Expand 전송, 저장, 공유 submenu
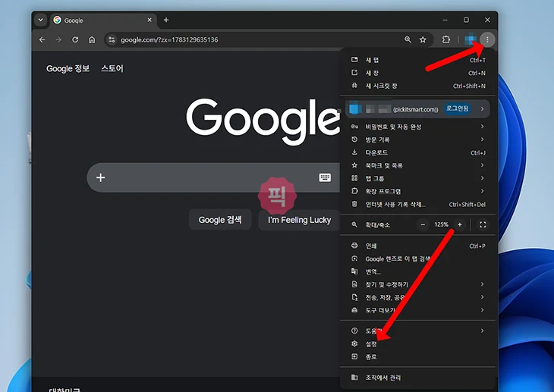 click(418, 297)
